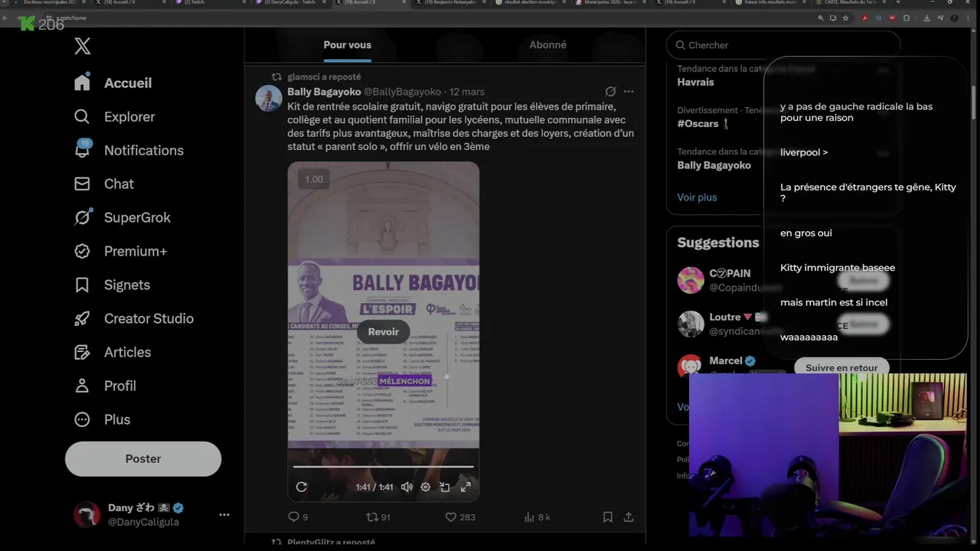
Task: Bookmark Bally Bagayoko's post
Action: (x=608, y=517)
